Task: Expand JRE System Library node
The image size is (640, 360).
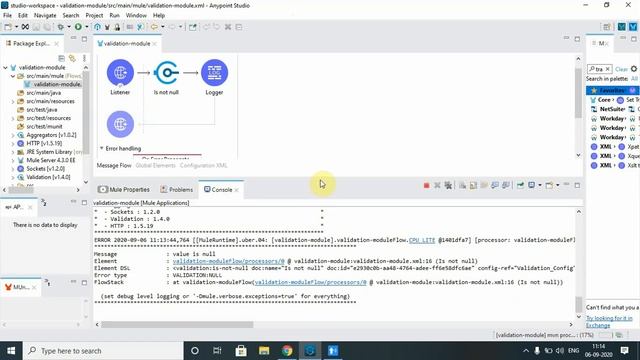Action: click(13, 152)
